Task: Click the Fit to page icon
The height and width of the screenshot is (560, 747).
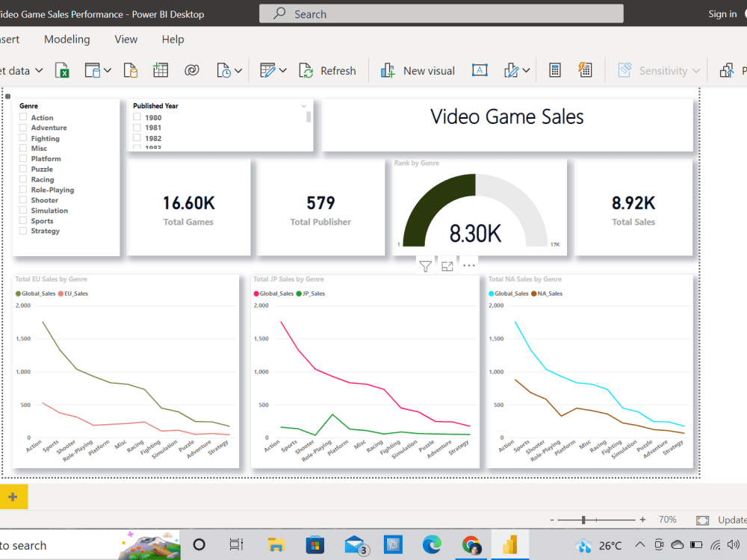Action: click(x=702, y=520)
